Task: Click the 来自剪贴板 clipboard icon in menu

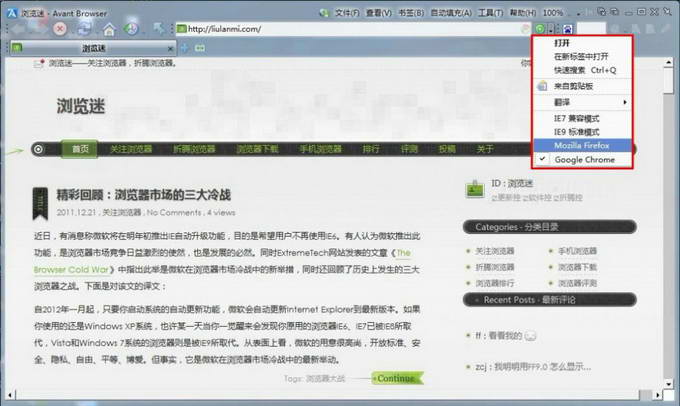Action: [x=542, y=86]
